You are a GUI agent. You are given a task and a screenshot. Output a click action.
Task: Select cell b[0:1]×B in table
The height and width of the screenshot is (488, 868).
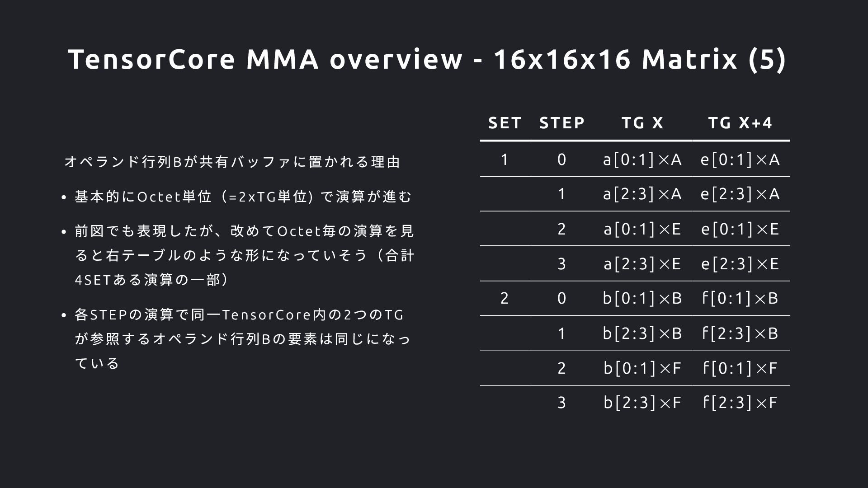642,298
